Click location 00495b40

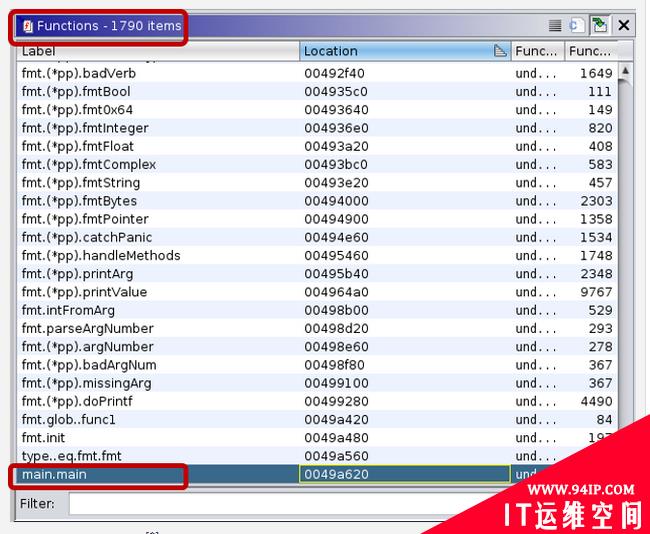pyautogui.click(x=336, y=274)
